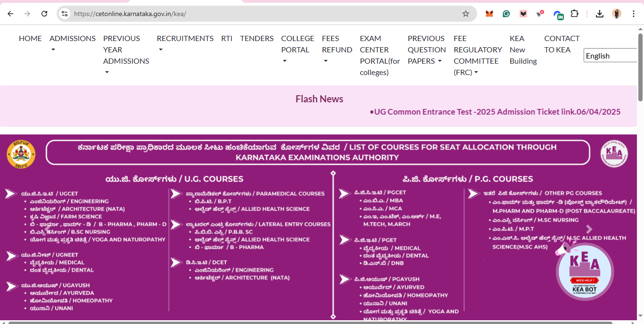The height and width of the screenshot is (324, 644).
Task: Click FARM SCIENCE under UGCET
Action: point(66,216)
